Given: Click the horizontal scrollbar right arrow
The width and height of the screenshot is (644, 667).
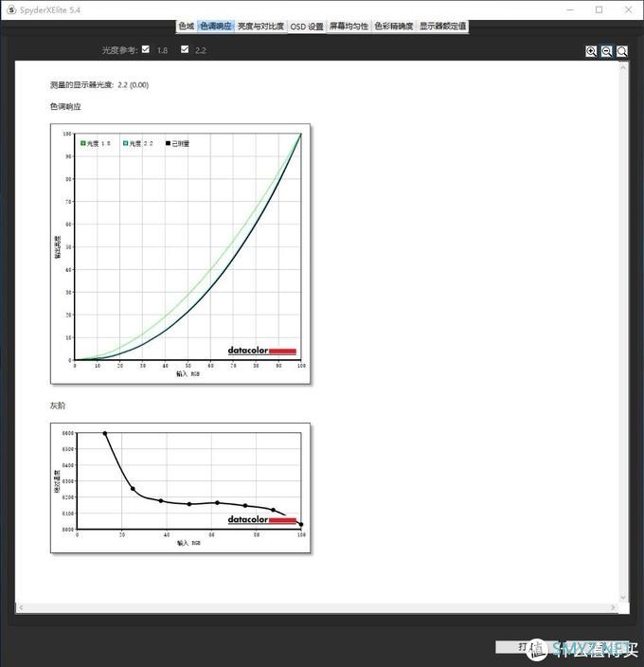Looking at the screenshot, I should pos(613,608).
